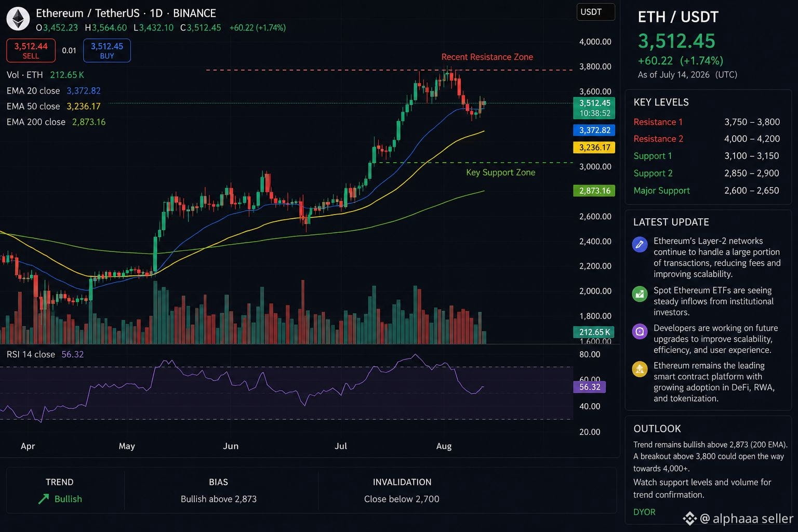
Task: Click the 3,100 – 3,150 level value
Action: [752, 156]
